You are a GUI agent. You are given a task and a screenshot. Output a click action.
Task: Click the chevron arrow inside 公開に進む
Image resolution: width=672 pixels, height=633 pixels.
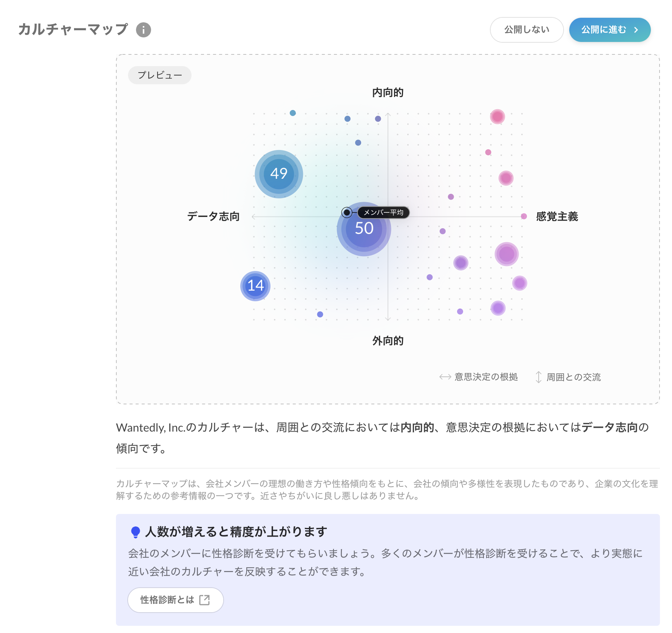pyautogui.click(x=636, y=30)
